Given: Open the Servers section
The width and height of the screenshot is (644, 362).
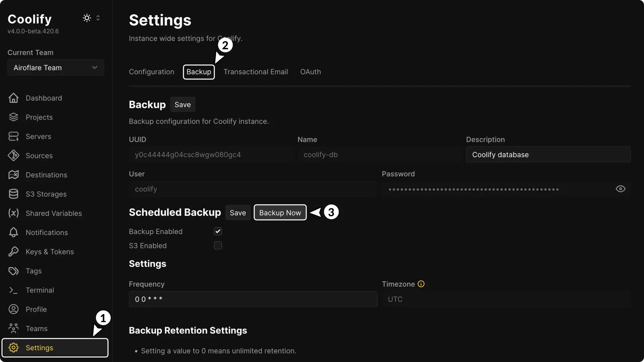Looking at the screenshot, I should coord(38,136).
